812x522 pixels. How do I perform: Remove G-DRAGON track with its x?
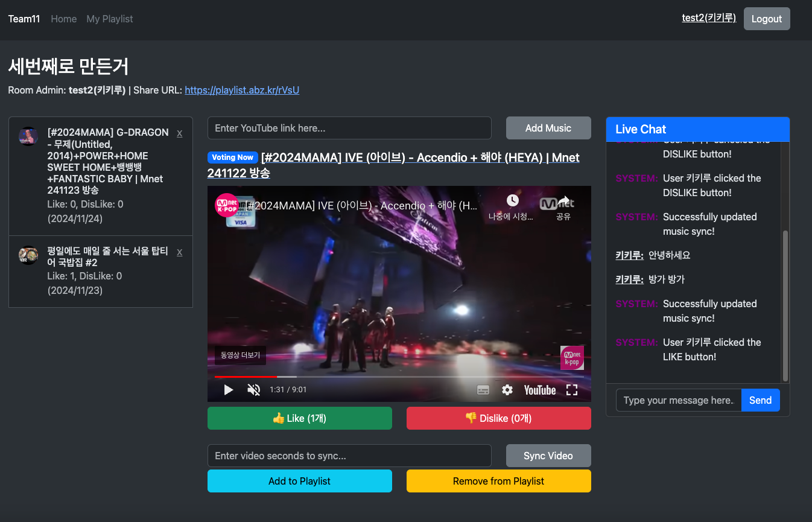(x=179, y=133)
